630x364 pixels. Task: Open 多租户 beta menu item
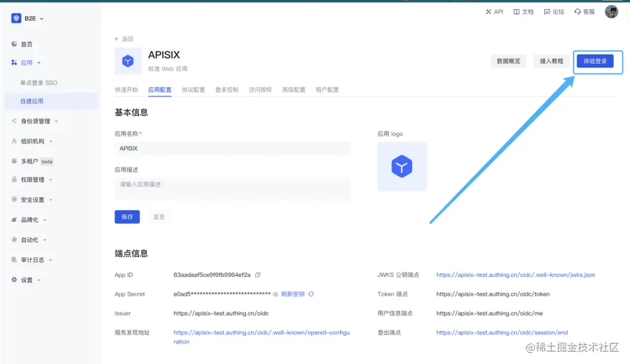37,162
